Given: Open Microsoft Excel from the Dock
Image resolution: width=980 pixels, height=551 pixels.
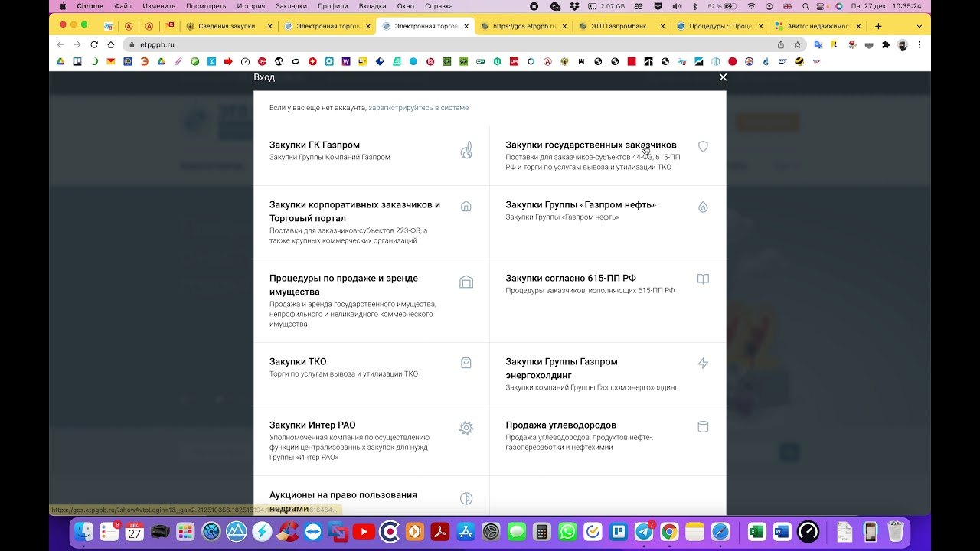Looking at the screenshot, I should click(x=756, y=532).
